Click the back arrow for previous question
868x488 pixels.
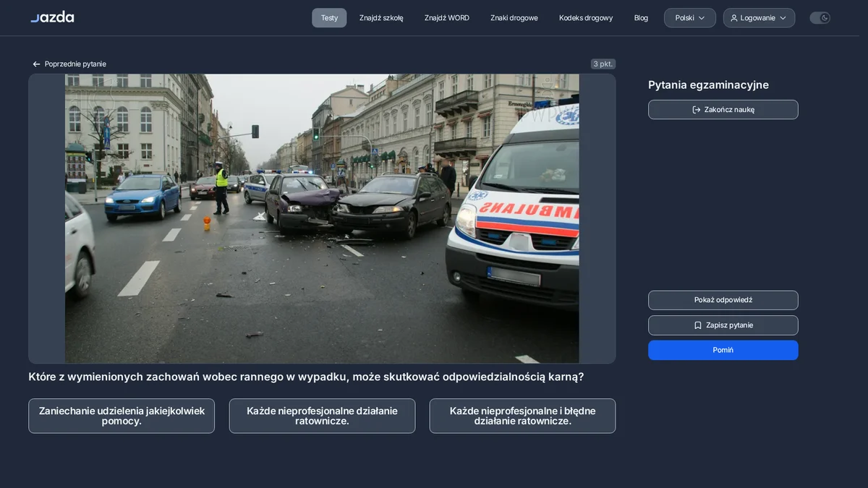point(36,64)
